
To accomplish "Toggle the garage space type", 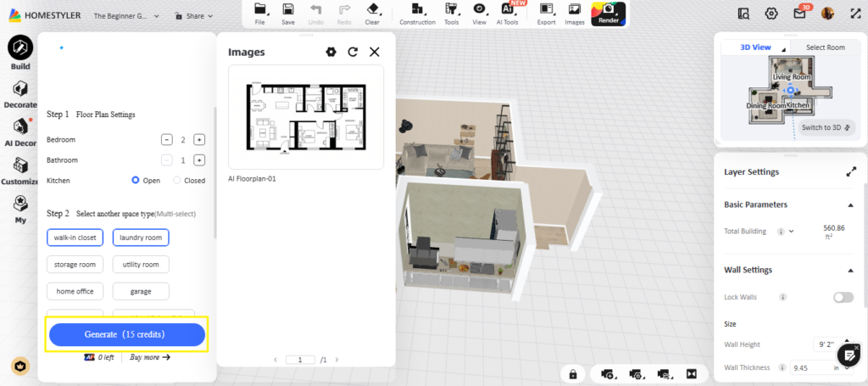I will point(141,291).
